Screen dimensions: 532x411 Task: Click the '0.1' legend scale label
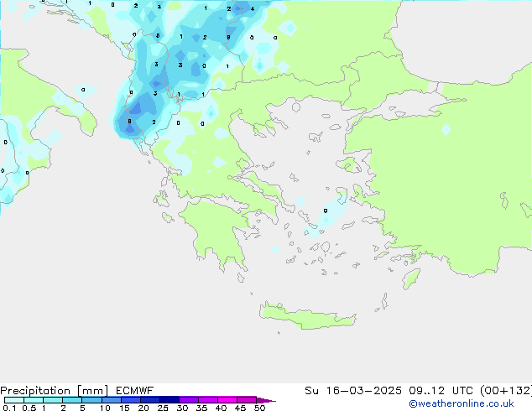point(9,408)
